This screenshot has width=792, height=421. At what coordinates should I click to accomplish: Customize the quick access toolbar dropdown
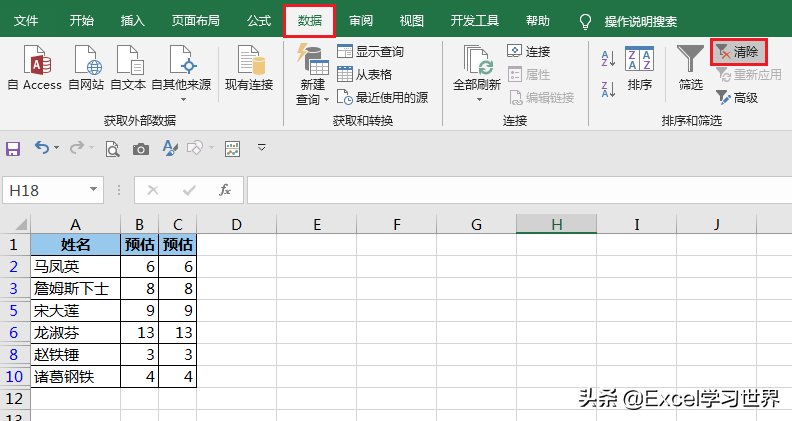262,148
